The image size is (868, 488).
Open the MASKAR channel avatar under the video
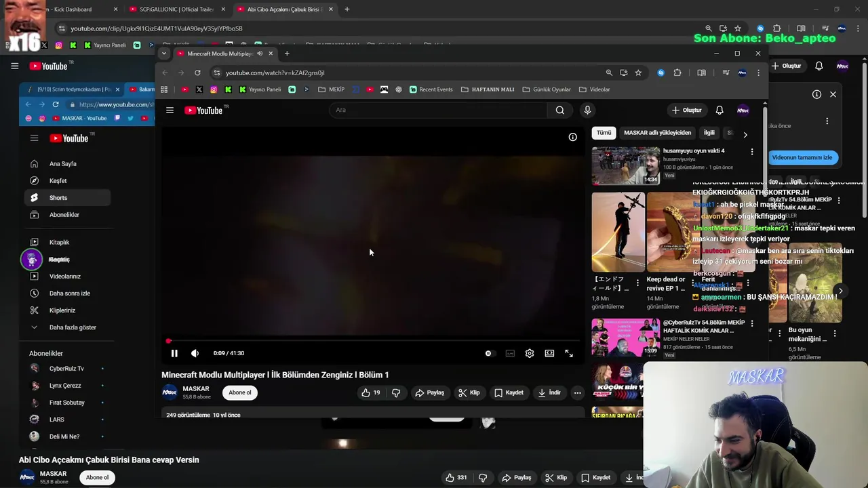(x=170, y=392)
